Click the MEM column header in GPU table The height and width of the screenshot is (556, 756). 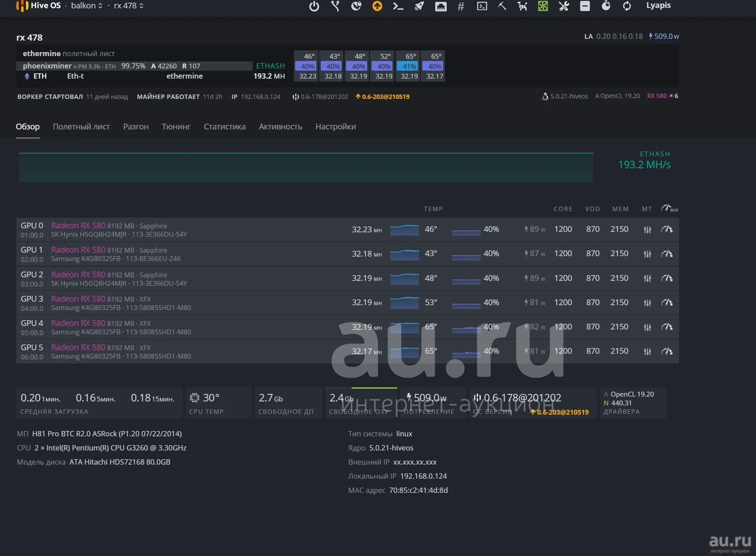point(620,209)
